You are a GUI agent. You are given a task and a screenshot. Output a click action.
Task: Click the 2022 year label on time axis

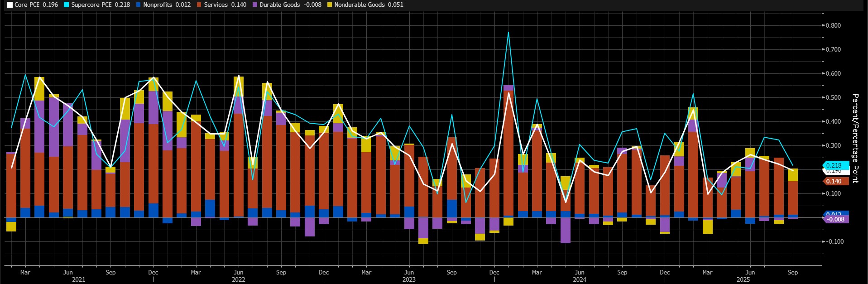tap(238, 279)
